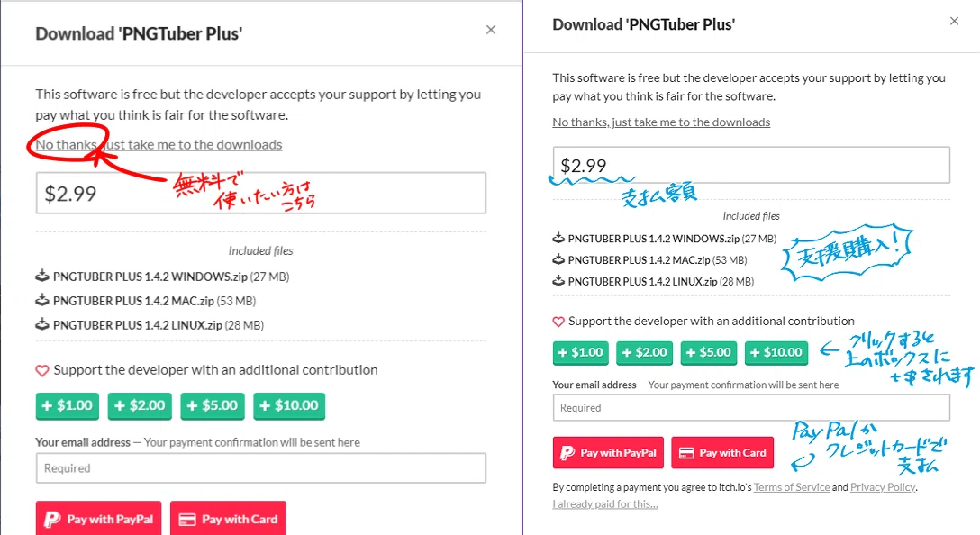Click the heart icon in the right dialog
The image size is (980, 535).
click(x=558, y=322)
